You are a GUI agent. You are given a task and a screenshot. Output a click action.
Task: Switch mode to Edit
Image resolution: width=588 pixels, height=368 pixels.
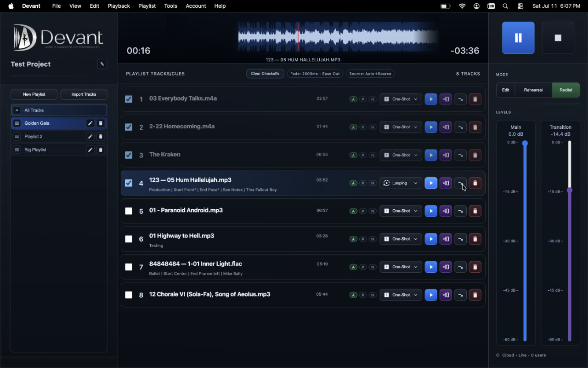pos(505,90)
